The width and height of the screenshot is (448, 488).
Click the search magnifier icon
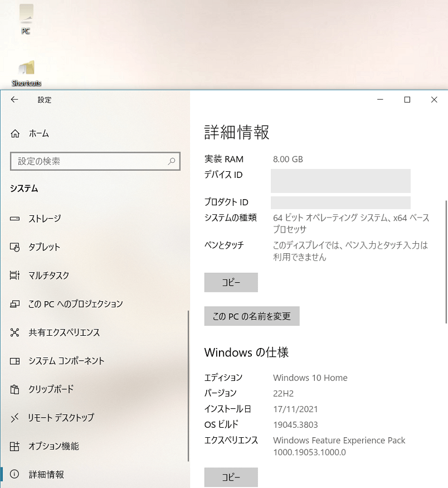click(172, 161)
